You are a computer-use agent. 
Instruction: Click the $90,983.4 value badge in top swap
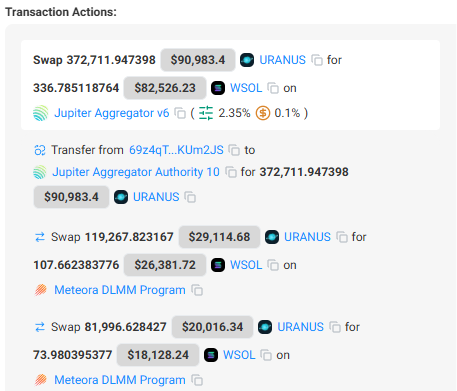[198, 60]
